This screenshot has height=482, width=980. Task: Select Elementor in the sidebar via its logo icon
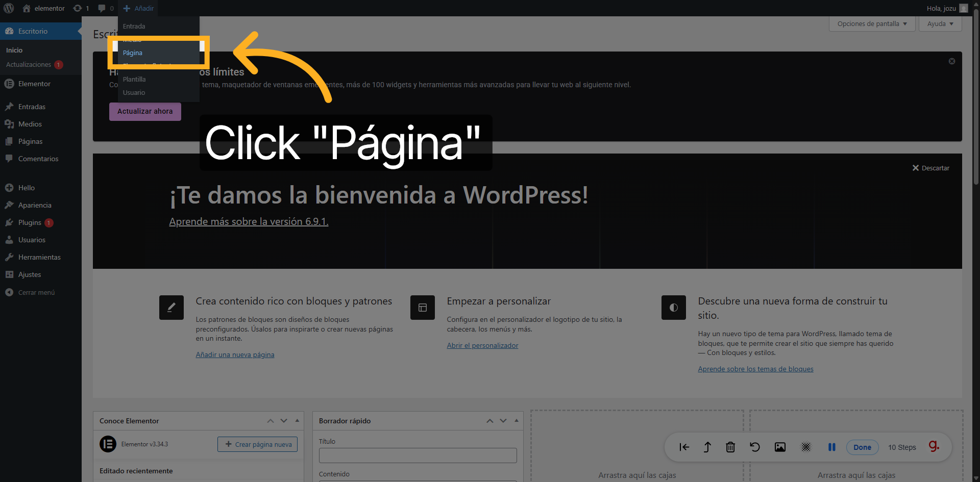click(9, 84)
